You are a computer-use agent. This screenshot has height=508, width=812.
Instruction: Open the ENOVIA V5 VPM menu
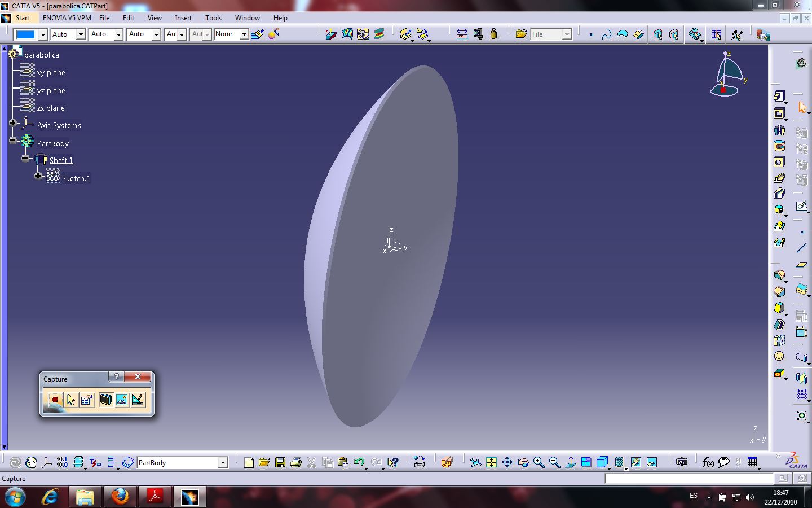67,18
